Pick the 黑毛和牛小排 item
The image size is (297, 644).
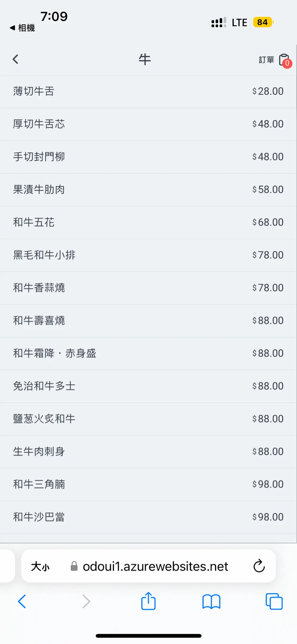coord(44,255)
